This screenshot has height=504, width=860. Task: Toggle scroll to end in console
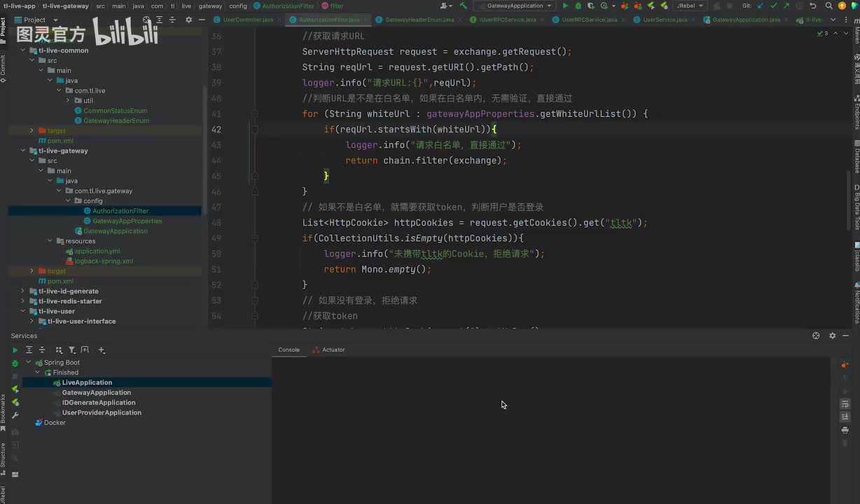[845, 416]
